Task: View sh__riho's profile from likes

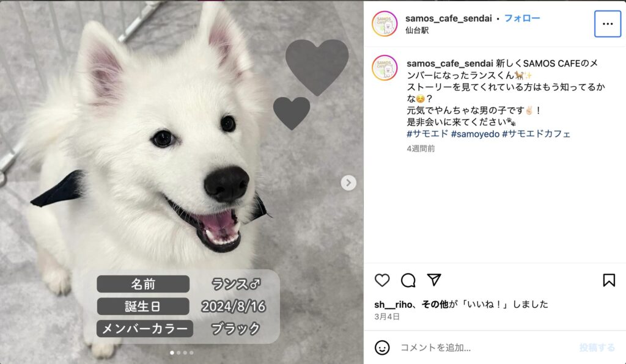Action: (x=393, y=305)
